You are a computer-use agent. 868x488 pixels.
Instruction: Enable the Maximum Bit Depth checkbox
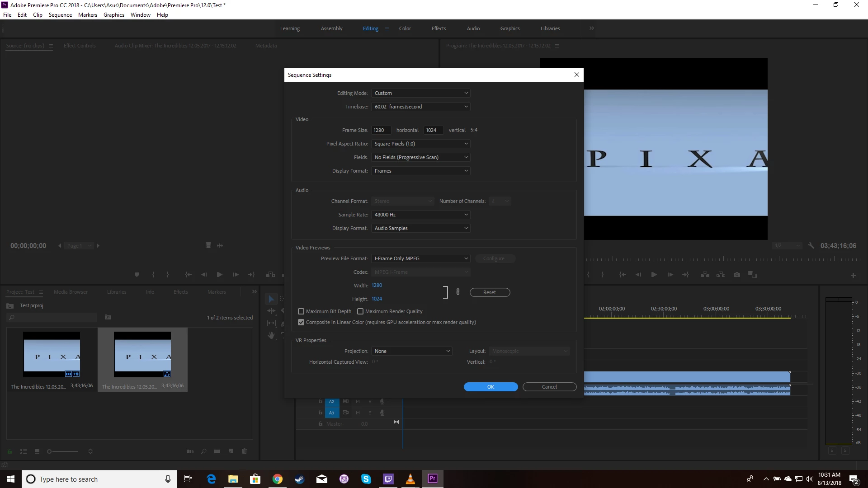pyautogui.click(x=301, y=311)
